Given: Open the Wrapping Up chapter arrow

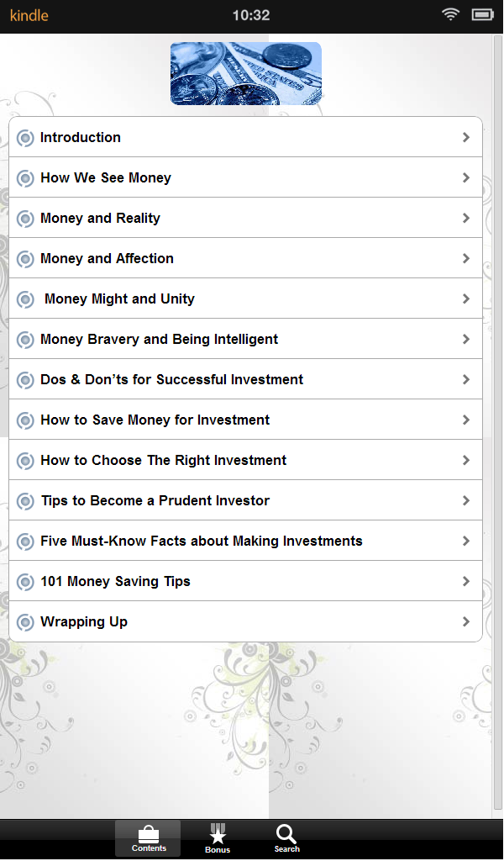Looking at the screenshot, I should pos(466,621).
